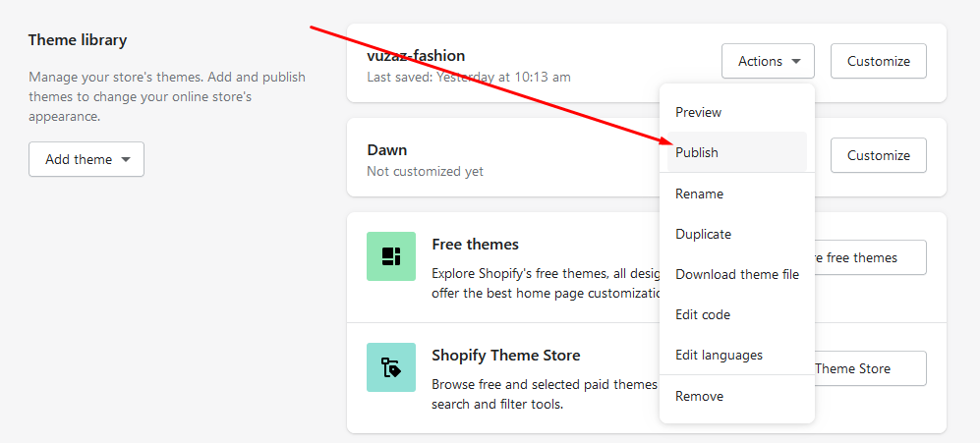Image resolution: width=980 pixels, height=443 pixels.
Task: Choose Publish in the Actions menu
Action: click(x=697, y=152)
